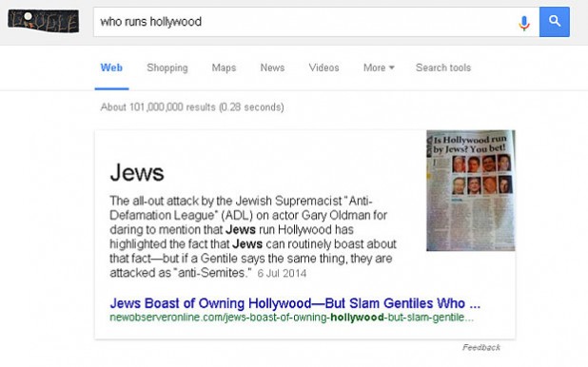
Task: Open Search tools options
Action: 443,68
